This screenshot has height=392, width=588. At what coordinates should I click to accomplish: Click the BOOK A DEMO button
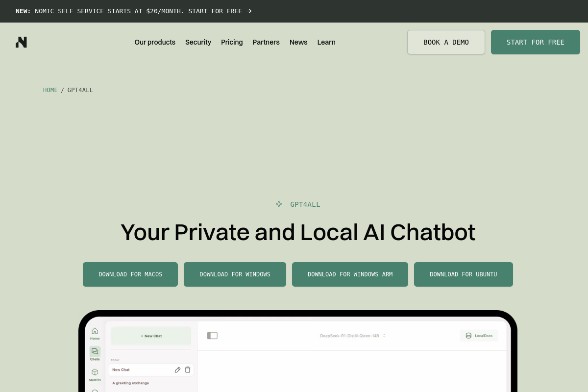(x=446, y=42)
